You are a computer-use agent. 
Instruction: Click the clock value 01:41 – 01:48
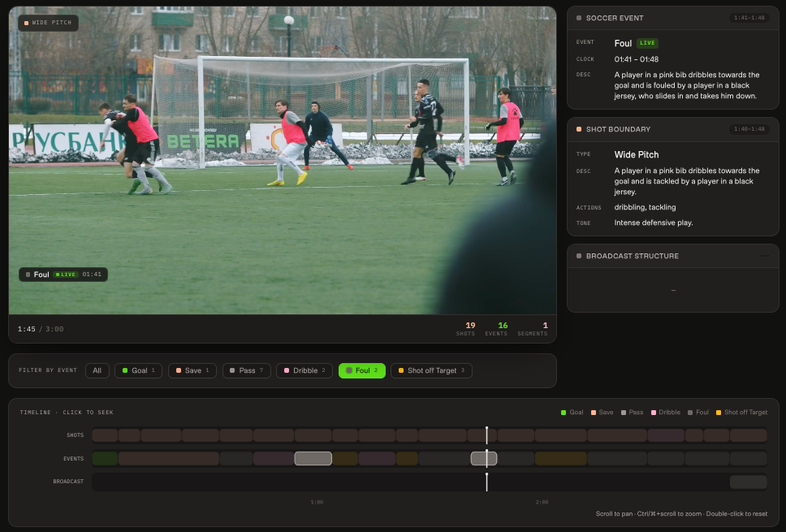click(x=636, y=59)
